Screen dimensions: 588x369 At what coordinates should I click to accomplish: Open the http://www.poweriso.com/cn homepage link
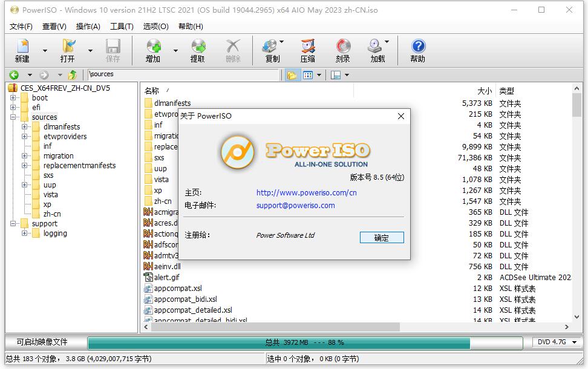tap(306, 192)
